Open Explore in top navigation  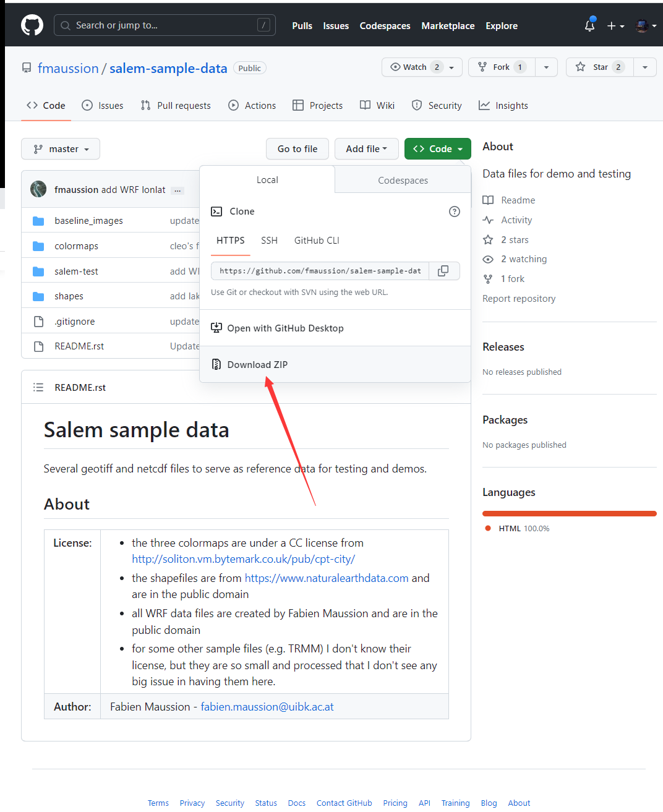[502, 26]
